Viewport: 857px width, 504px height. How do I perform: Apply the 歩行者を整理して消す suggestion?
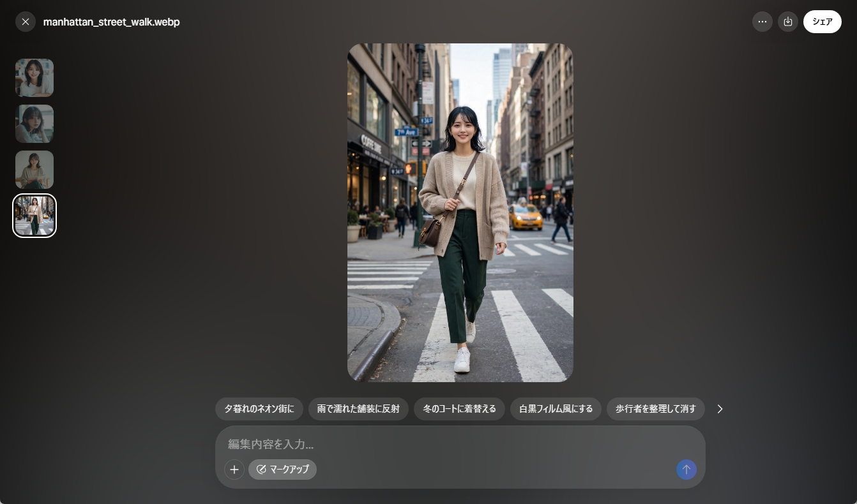coord(656,409)
